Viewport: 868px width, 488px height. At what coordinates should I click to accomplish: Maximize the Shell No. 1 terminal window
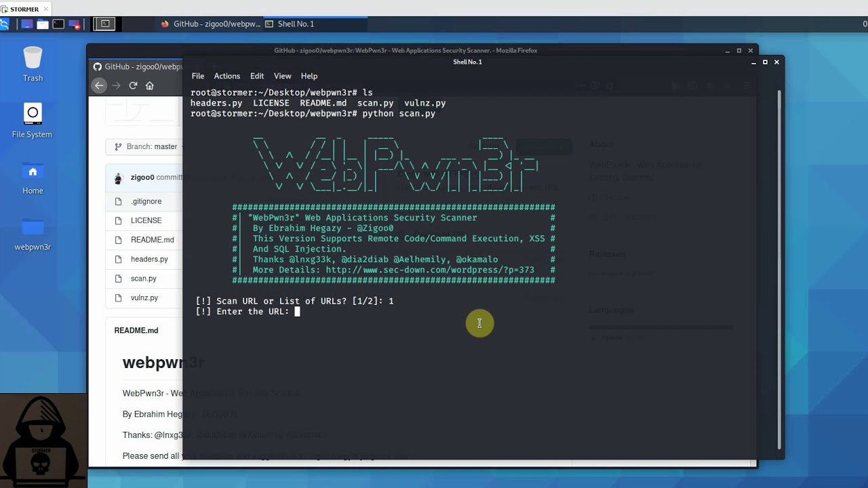(765, 62)
